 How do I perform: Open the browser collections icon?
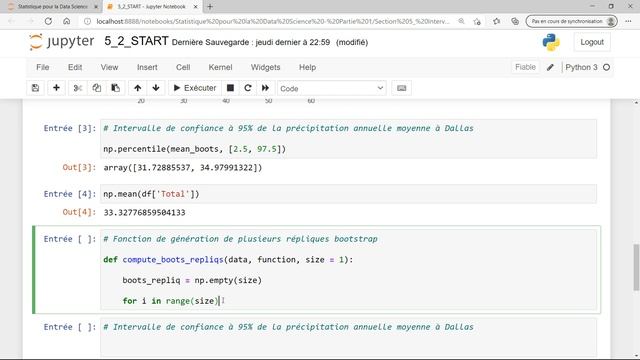click(x=515, y=21)
